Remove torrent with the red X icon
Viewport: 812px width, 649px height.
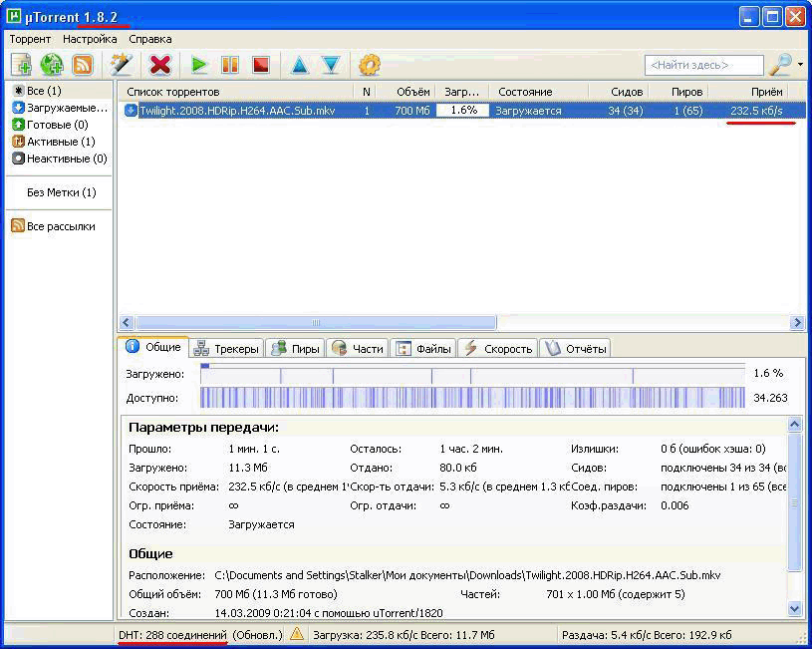pos(160,66)
